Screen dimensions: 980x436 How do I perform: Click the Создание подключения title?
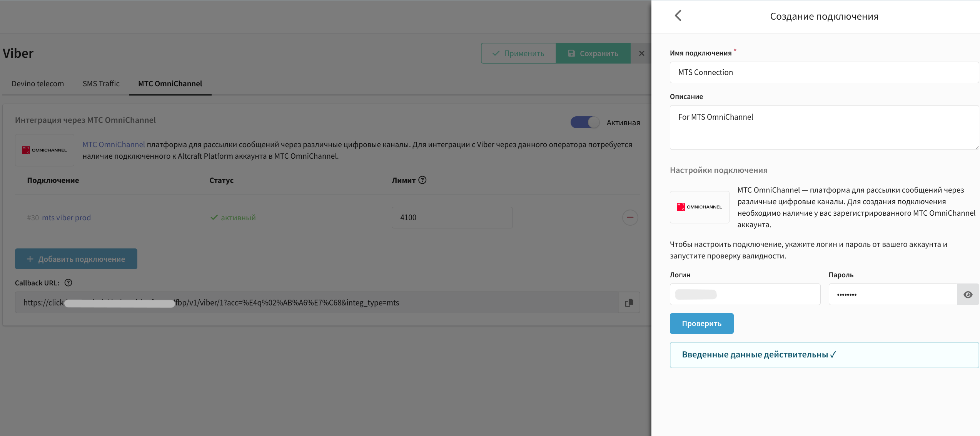click(824, 16)
